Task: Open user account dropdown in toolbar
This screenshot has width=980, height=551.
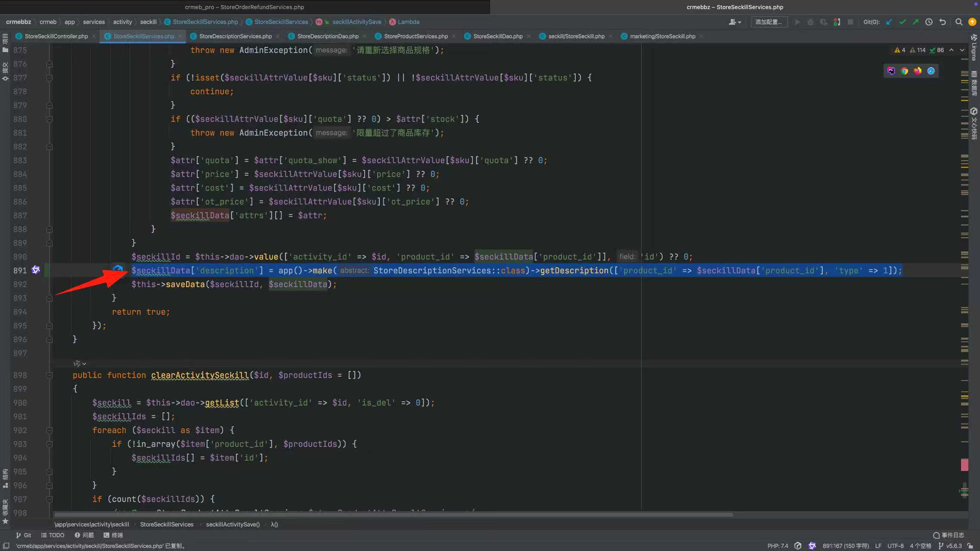Action: [735, 22]
